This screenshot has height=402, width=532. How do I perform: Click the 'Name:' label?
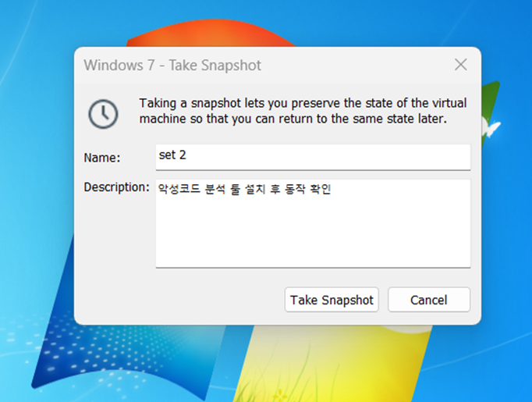click(x=102, y=158)
